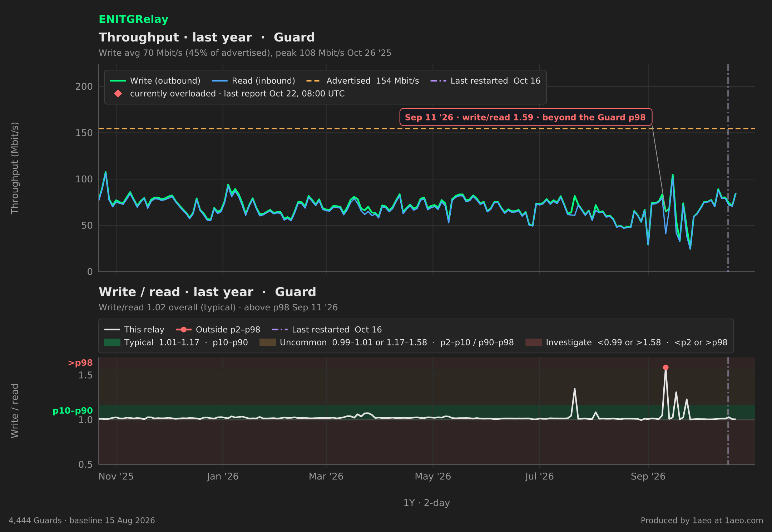Click the Throughput · last year · Guard title
The image size is (772, 532).
207,37
